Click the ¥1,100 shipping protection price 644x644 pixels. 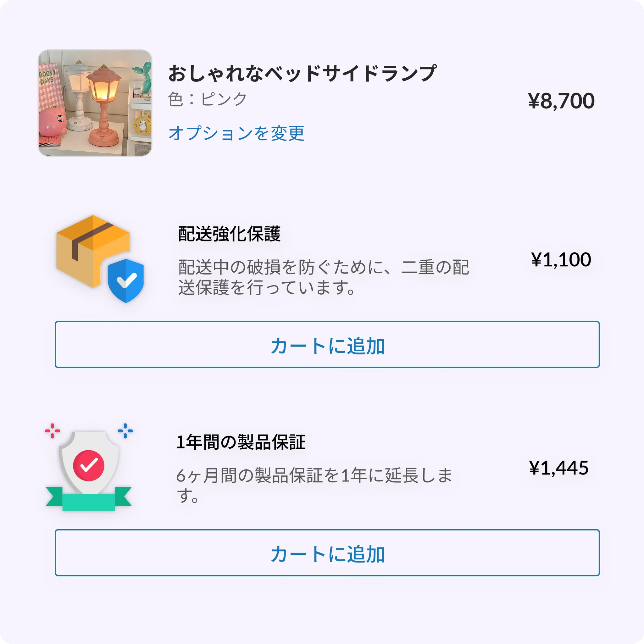point(561,260)
